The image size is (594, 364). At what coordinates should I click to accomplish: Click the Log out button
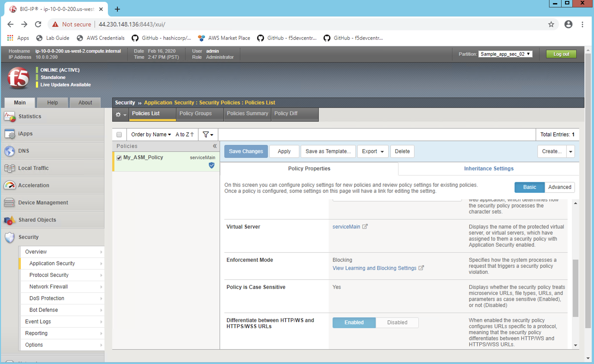coord(561,54)
